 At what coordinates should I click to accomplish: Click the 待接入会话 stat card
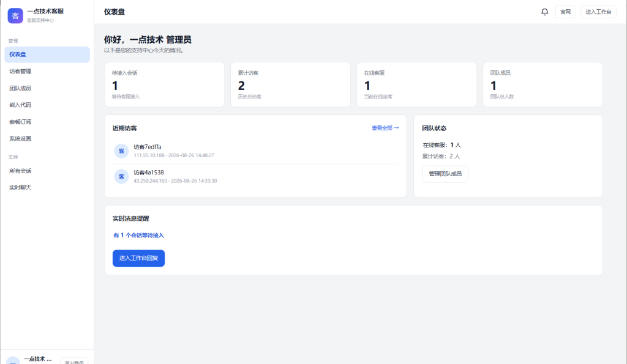pyautogui.click(x=164, y=84)
